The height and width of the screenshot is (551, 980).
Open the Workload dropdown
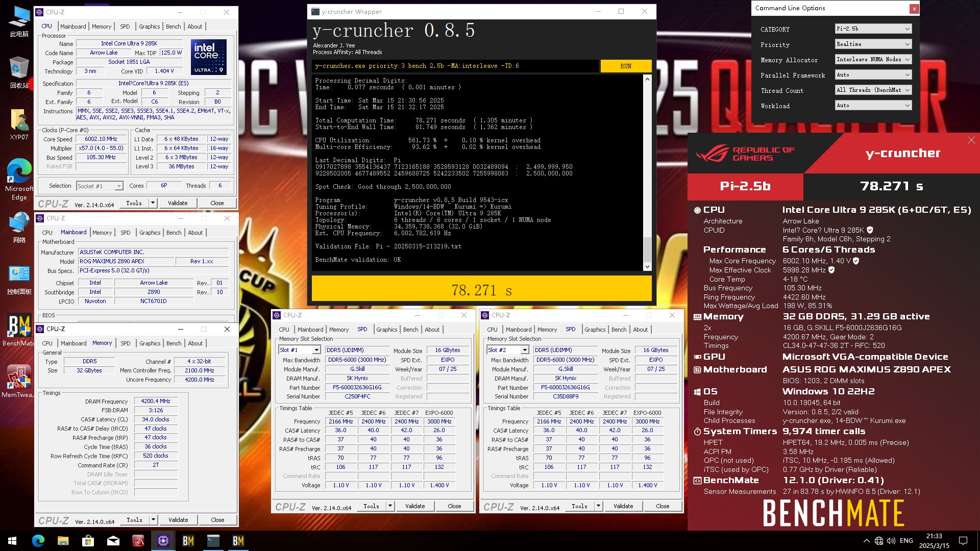873,105
